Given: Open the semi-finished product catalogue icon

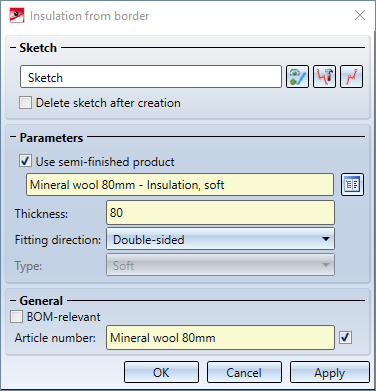Looking at the screenshot, I should pyautogui.click(x=352, y=184).
